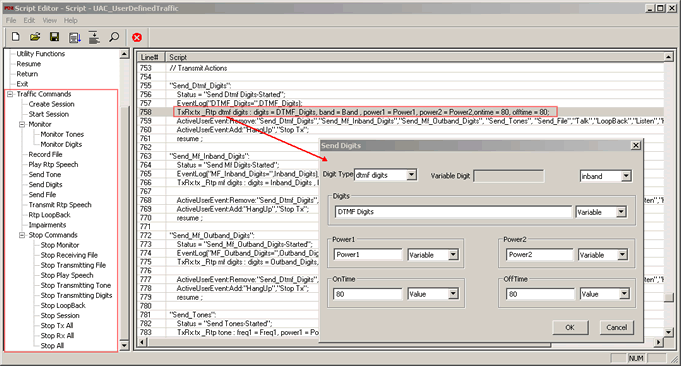
Task: Click script horizontal scroll-right arrow
Action: [x=659, y=343]
